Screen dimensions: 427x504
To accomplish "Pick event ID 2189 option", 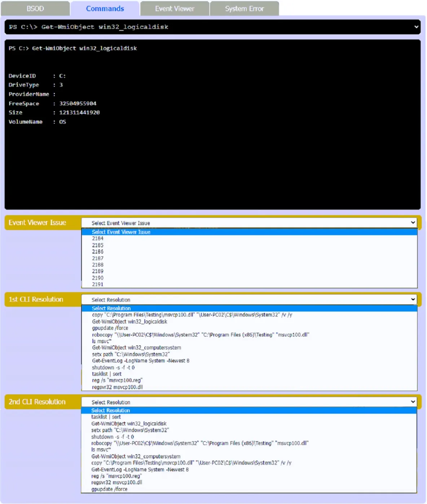I will (249, 271).
